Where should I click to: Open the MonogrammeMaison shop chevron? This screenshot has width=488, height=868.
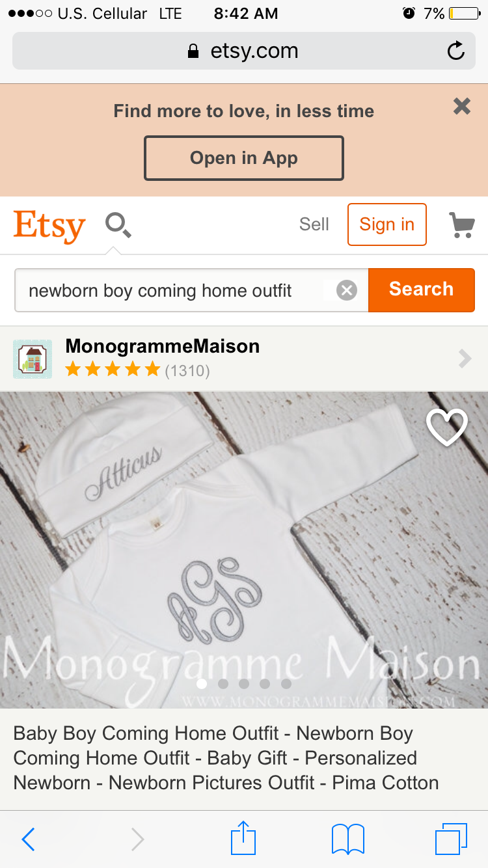point(465,359)
